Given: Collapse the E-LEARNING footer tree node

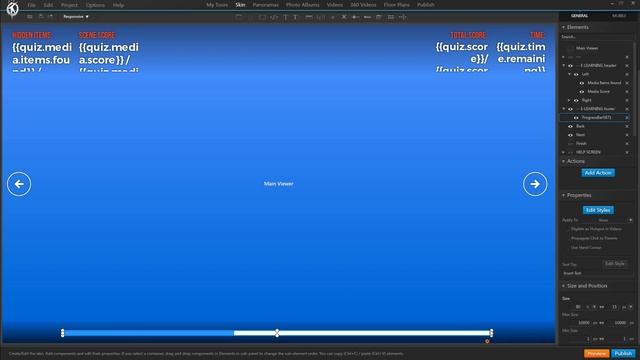Looking at the screenshot, I should pos(564,109).
